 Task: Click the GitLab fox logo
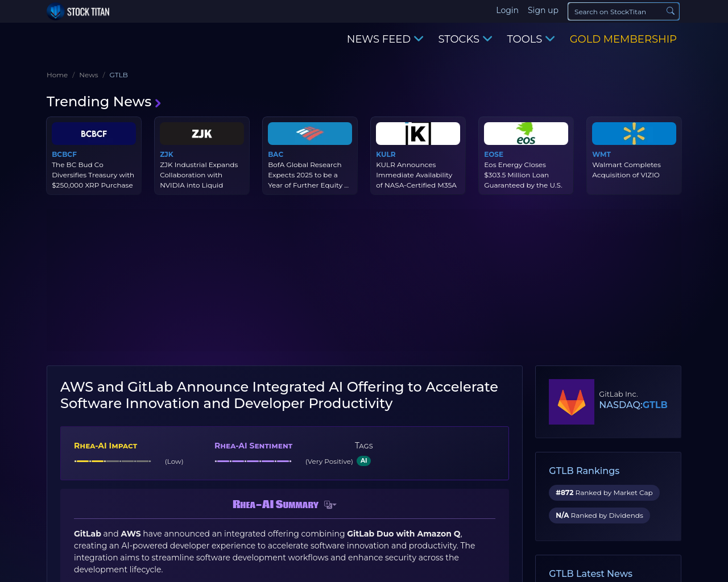tap(572, 402)
